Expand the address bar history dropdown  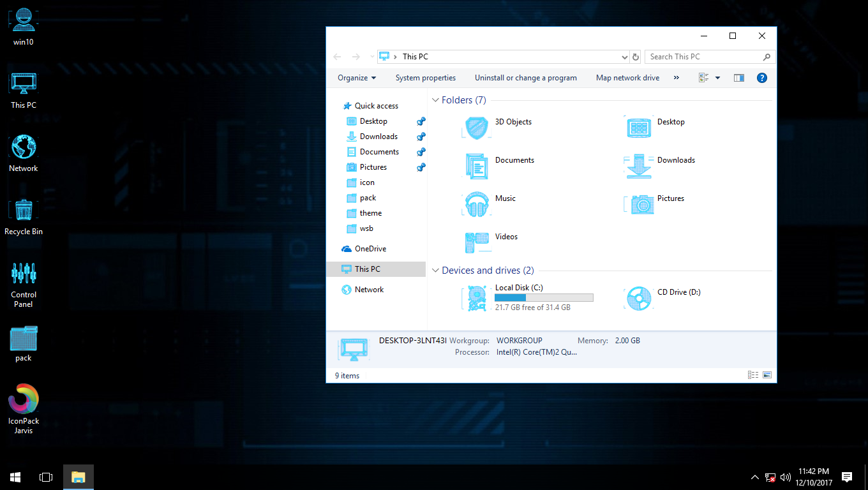click(x=624, y=56)
